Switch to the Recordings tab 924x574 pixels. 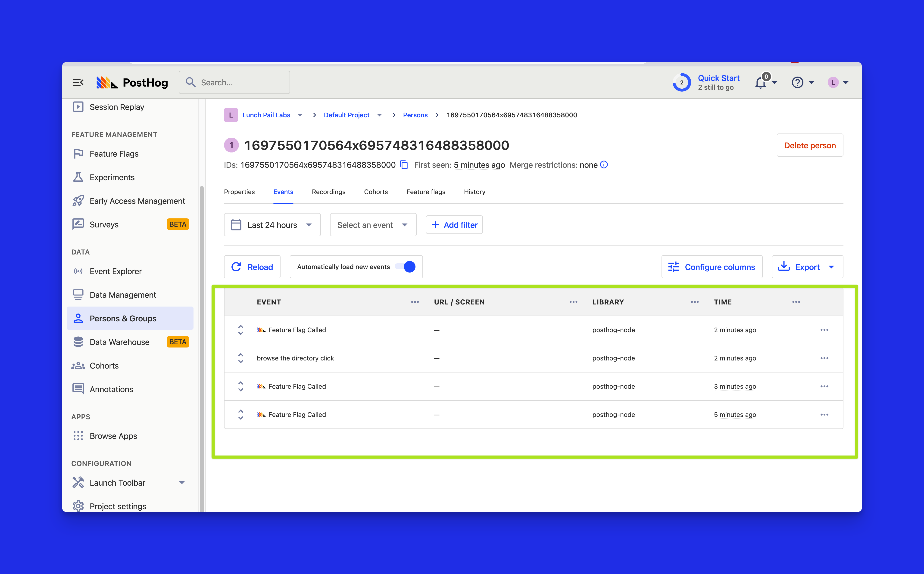(328, 192)
